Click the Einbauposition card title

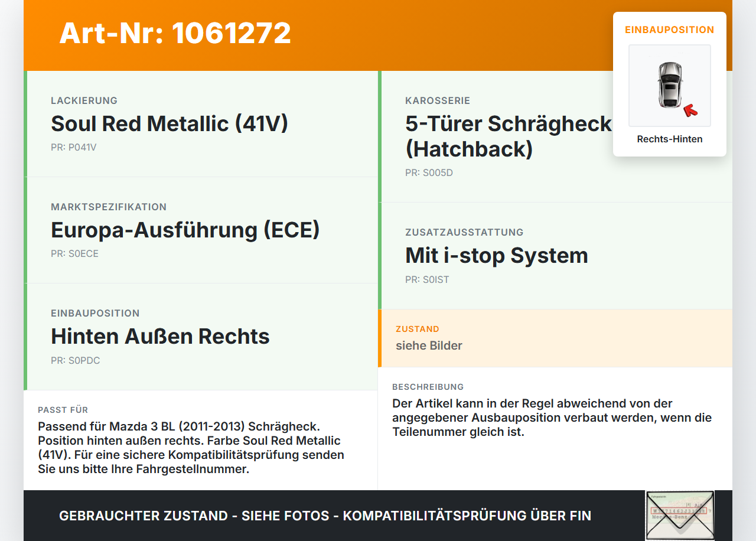click(x=670, y=30)
